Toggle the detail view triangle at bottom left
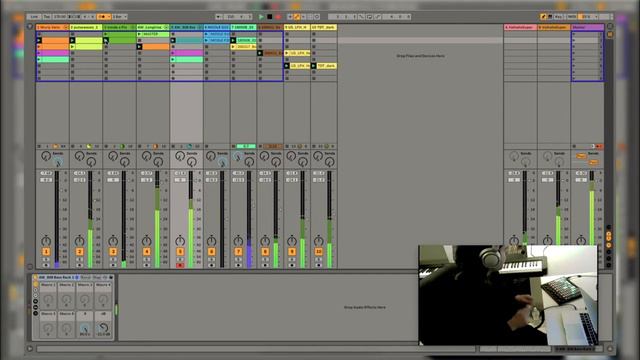This screenshot has width=640, height=360. click(x=29, y=349)
